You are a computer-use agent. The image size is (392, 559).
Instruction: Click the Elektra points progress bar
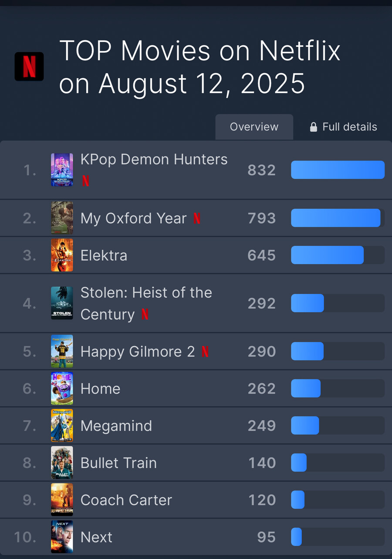(338, 255)
